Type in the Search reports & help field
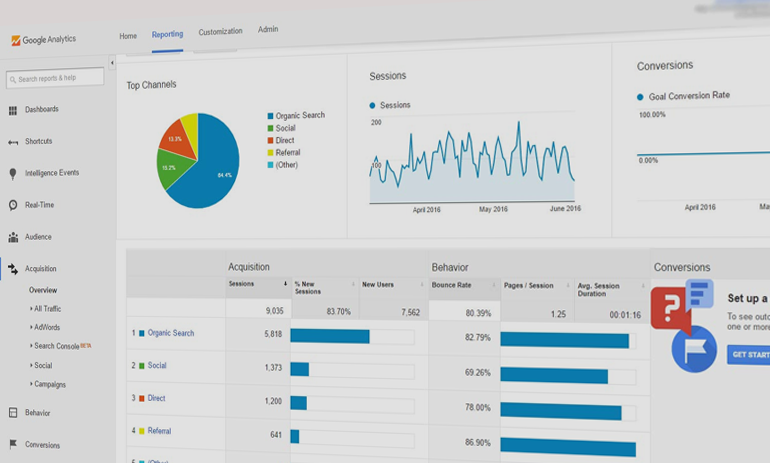Screen dimensions: 770x463 point(59,78)
